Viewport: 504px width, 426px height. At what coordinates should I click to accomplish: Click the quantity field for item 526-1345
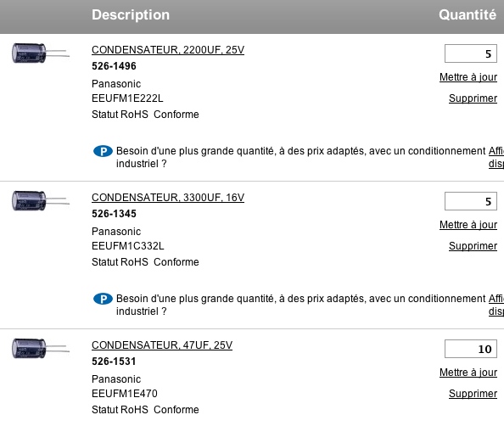(x=471, y=201)
